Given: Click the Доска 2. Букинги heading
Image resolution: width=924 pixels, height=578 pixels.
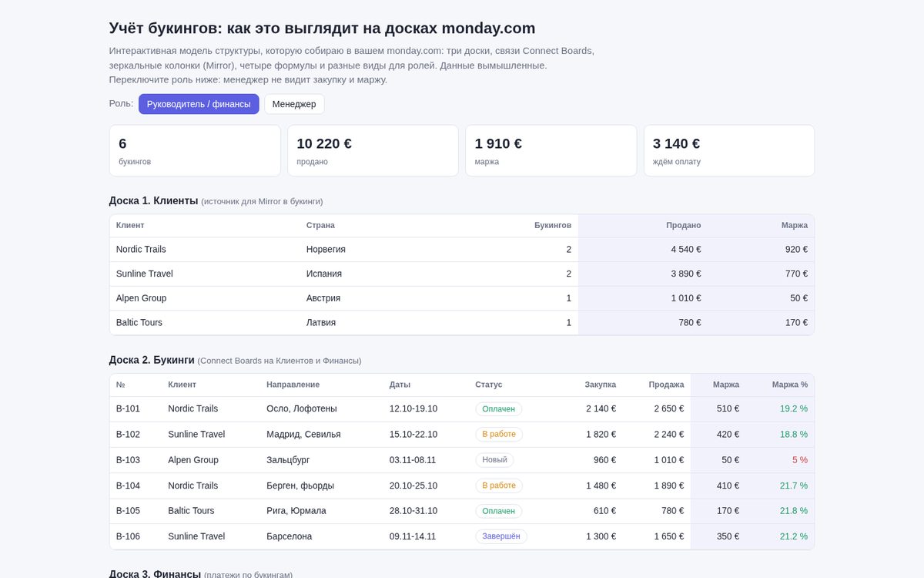Looking at the screenshot, I should (152, 360).
